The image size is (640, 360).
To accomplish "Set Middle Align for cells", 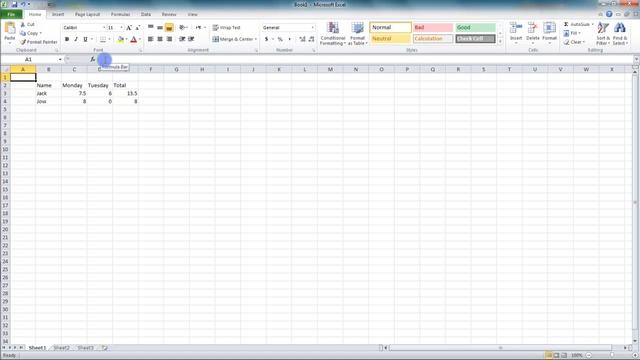I will [x=160, y=28].
